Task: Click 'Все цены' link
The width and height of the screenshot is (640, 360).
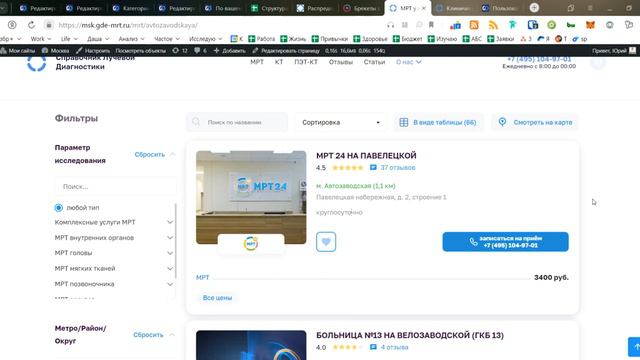Action: pyautogui.click(x=217, y=298)
